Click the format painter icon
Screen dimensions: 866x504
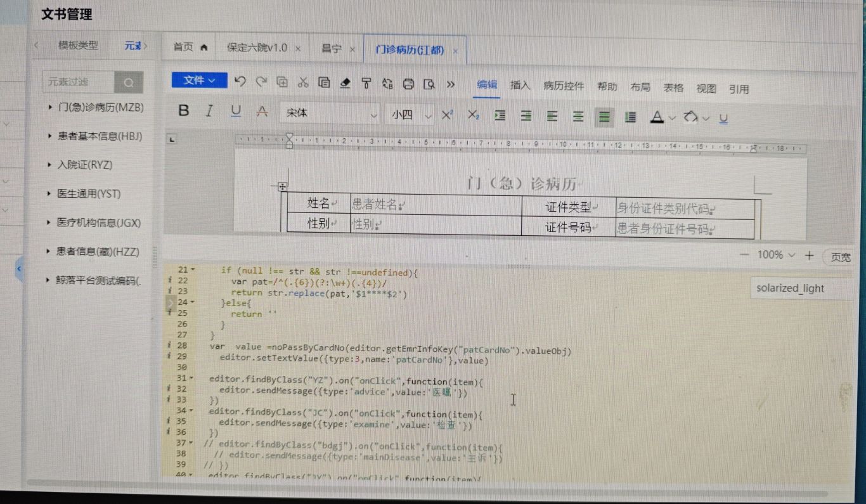click(x=366, y=83)
